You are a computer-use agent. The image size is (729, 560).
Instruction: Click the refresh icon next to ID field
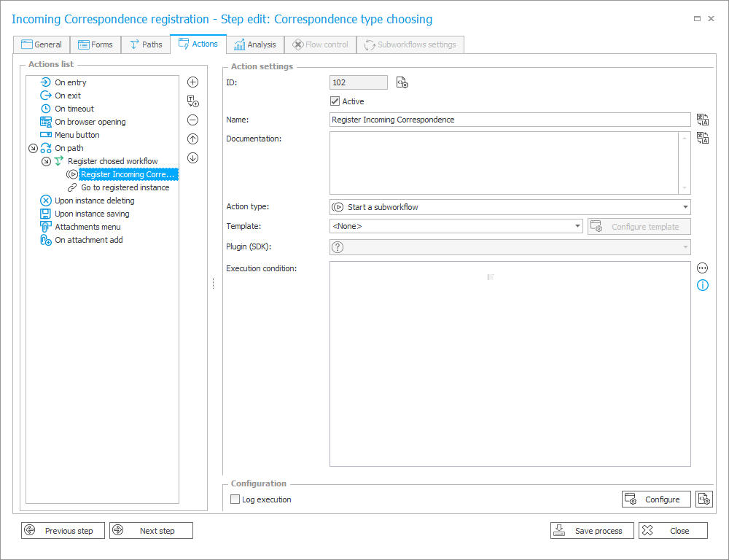(x=402, y=82)
